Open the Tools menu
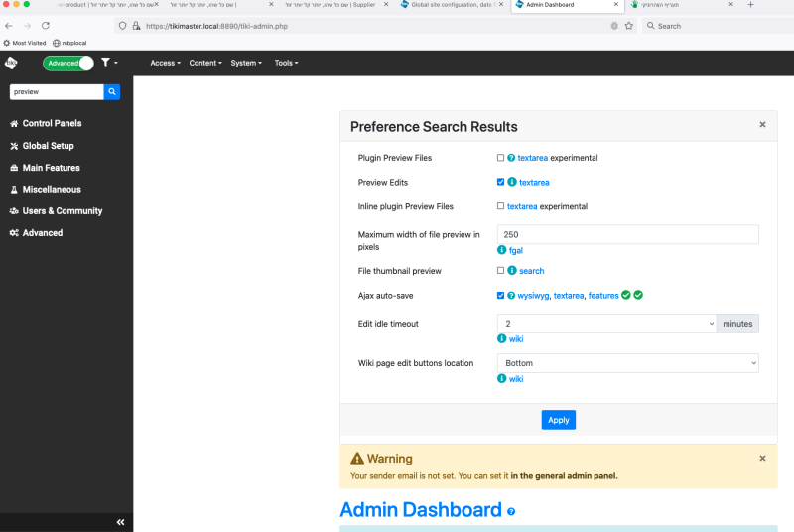 pos(286,63)
